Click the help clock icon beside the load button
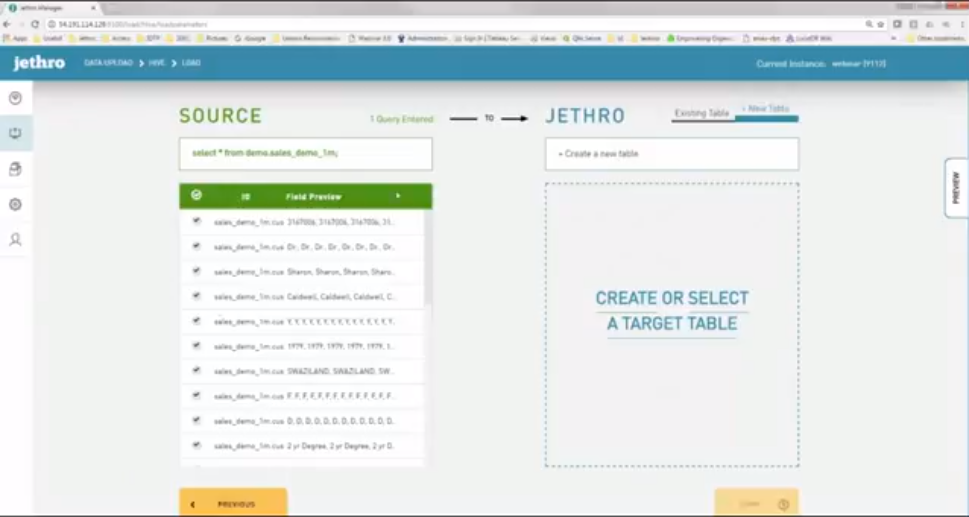Screen dimensions: 969x517 784,504
